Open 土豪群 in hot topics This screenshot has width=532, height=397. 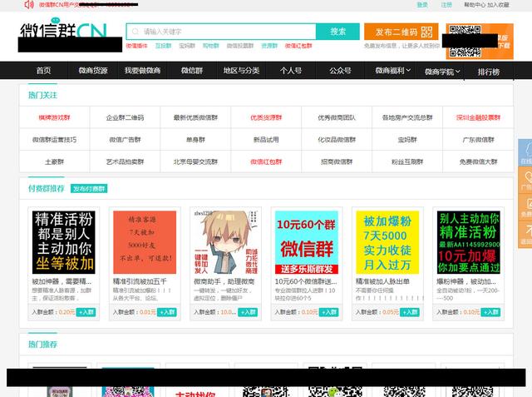54,161
